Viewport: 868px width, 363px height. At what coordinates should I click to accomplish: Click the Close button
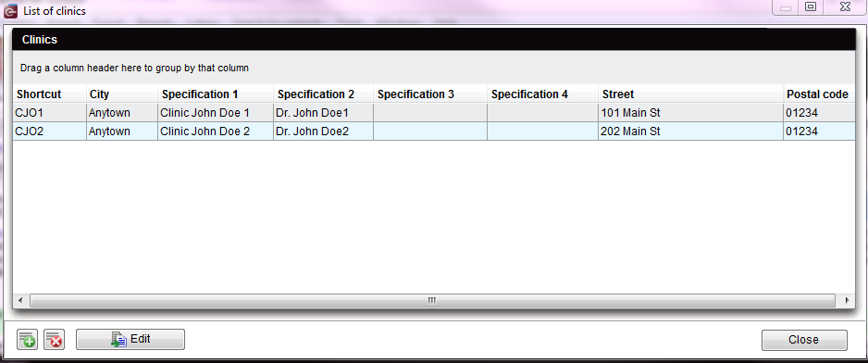pos(804,340)
